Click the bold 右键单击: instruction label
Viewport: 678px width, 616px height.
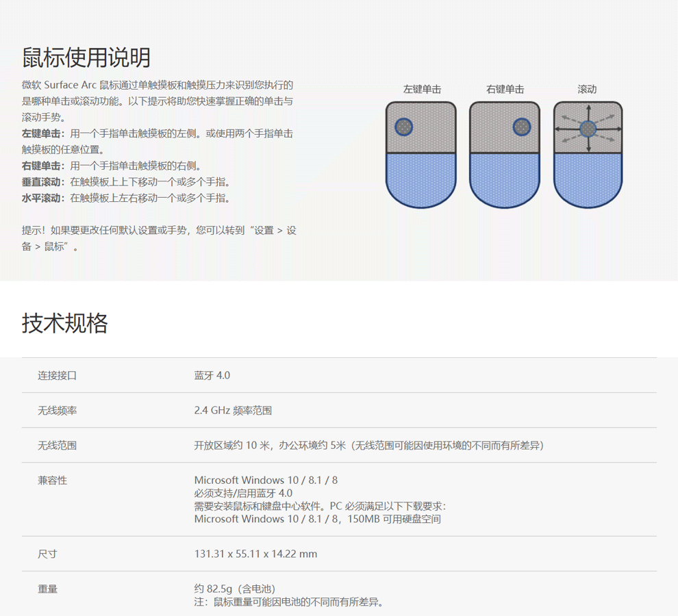43,166
